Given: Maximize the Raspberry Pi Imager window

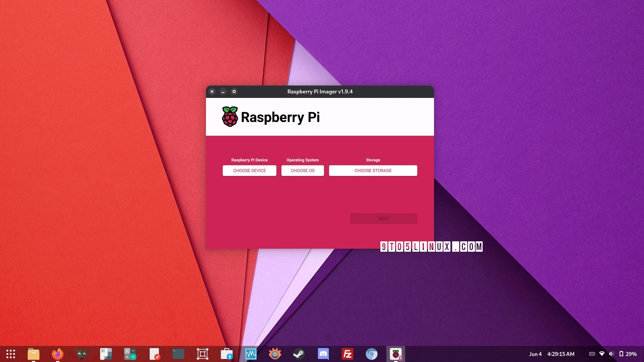Looking at the screenshot, I should 234,92.
